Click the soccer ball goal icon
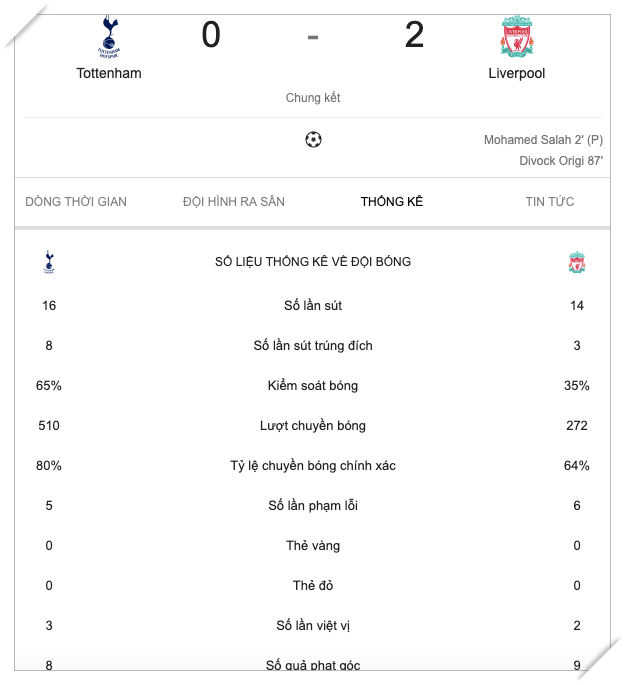Screen dimensions: 625x685 tap(313, 140)
